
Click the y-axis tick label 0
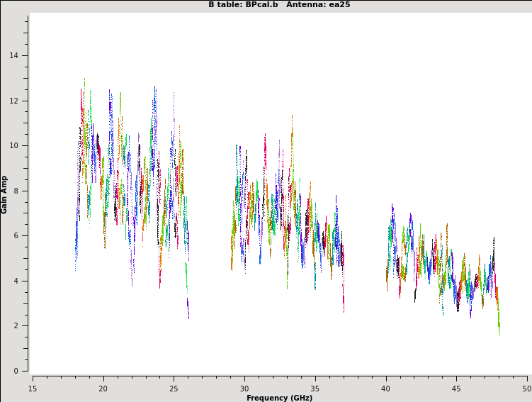17,371
